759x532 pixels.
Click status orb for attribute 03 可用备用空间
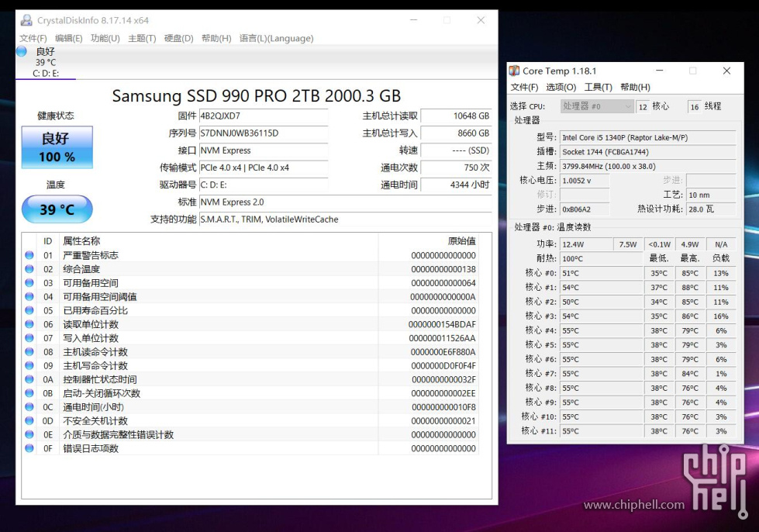pyautogui.click(x=29, y=283)
